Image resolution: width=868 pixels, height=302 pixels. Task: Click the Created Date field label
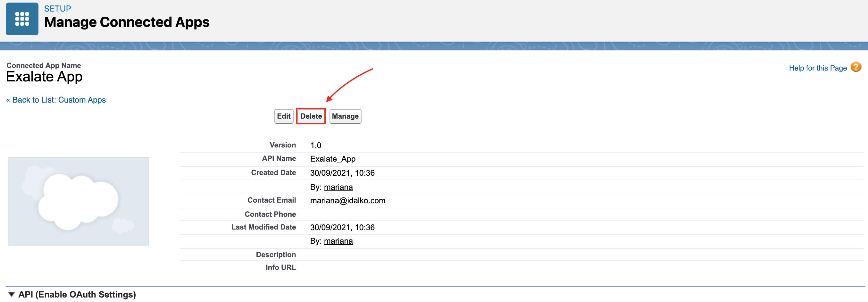tap(274, 172)
